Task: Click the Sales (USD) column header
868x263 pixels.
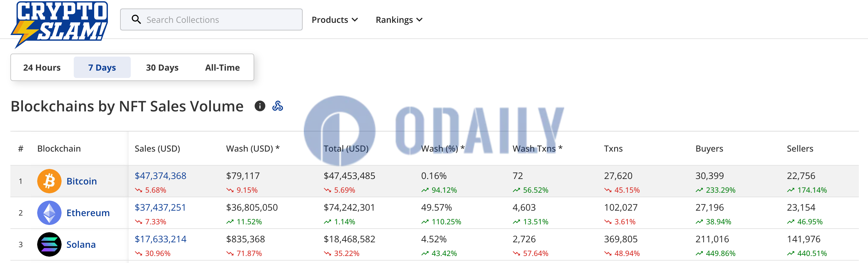Action: 157,149
